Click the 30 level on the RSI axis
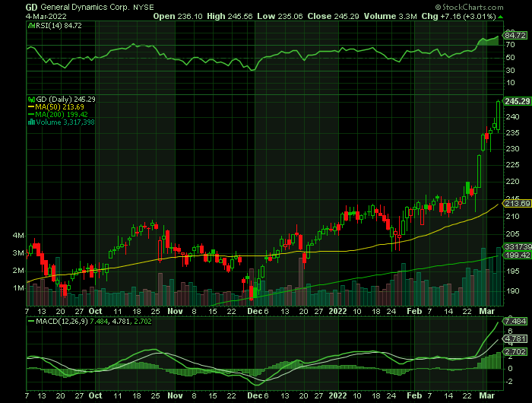Image resolution: width=532 pixels, height=403 pixels. tap(510, 71)
